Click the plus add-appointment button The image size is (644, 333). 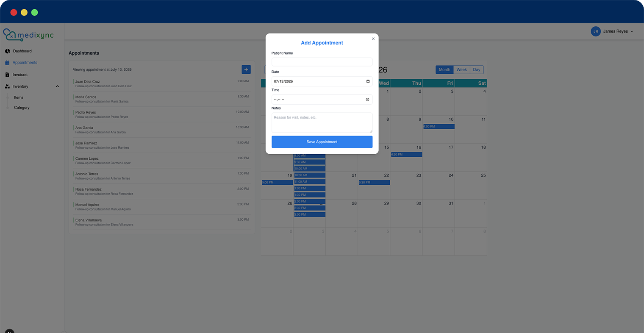246,69
